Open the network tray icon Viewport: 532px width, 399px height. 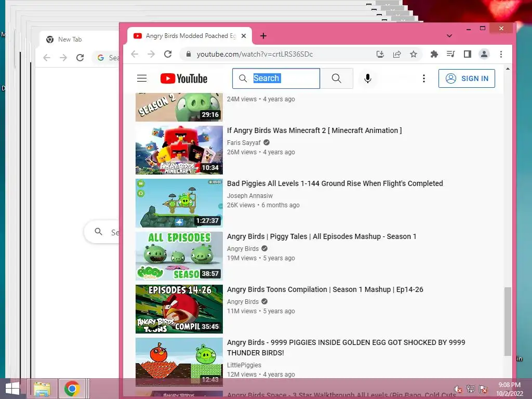coord(471,389)
